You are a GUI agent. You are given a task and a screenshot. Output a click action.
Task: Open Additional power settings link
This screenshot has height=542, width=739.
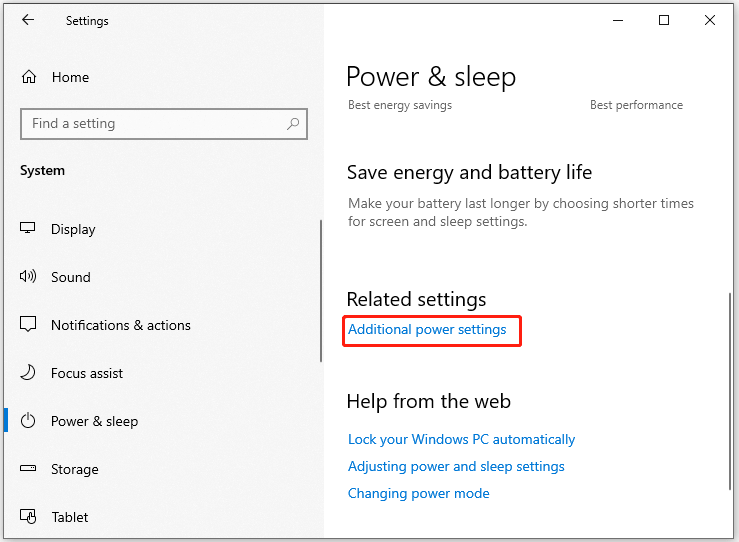pos(427,329)
